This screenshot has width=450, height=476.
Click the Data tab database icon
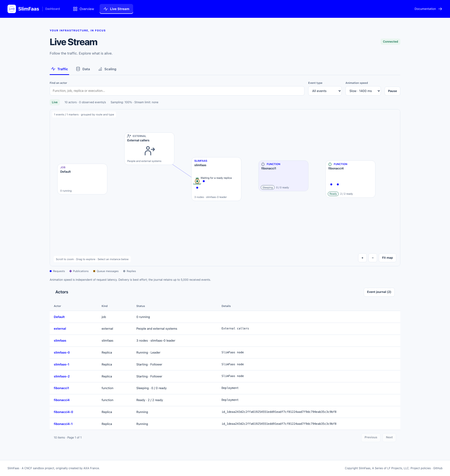[78, 69]
